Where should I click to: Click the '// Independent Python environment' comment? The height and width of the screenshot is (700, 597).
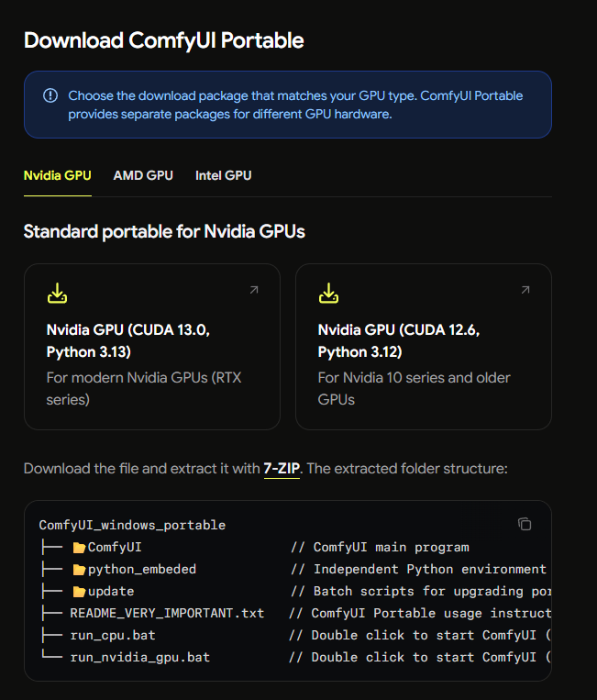[418, 569]
